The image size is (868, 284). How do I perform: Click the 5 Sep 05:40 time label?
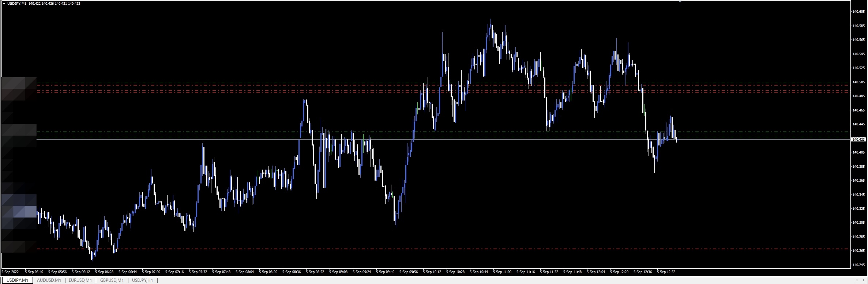click(x=34, y=272)
